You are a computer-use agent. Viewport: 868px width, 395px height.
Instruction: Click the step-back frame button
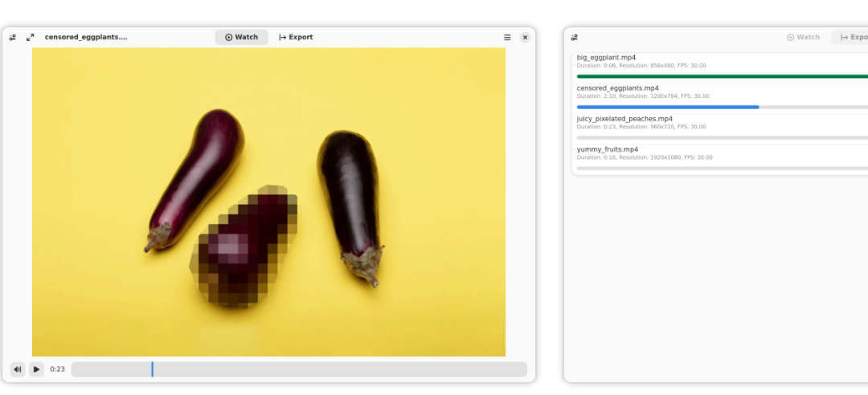(18, 369)
